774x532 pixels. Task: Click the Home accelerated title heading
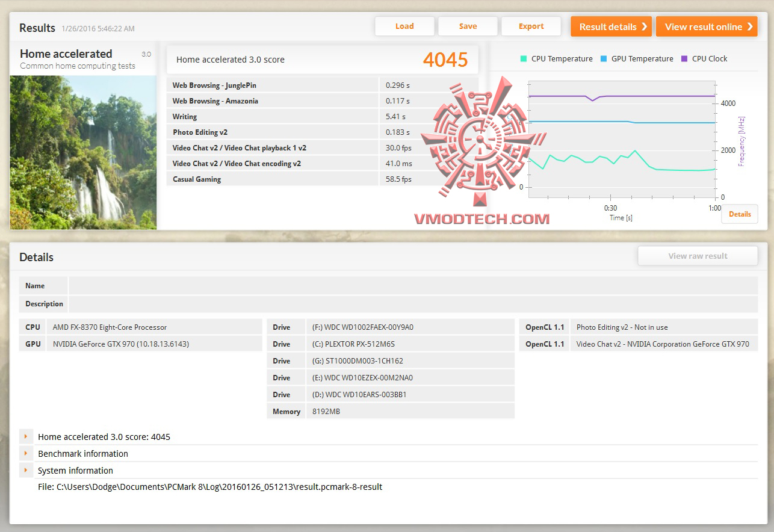click(66, 54)
